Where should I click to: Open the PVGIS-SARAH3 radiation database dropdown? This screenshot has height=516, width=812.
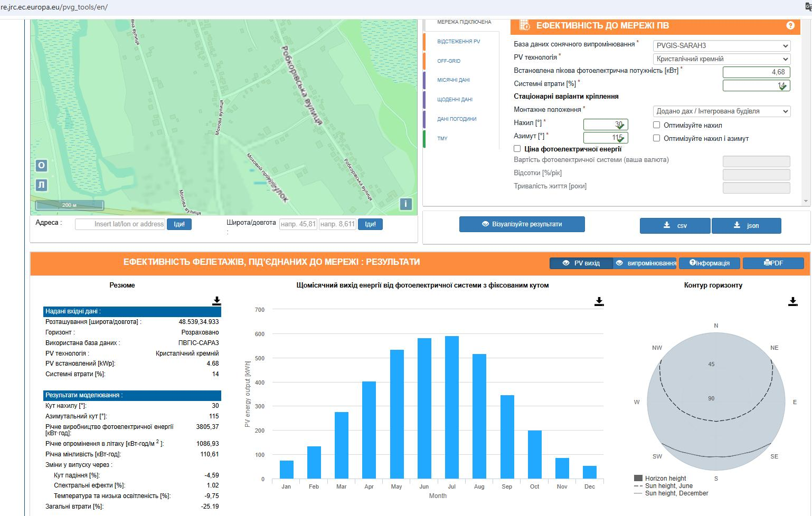[x=721, y=46]
